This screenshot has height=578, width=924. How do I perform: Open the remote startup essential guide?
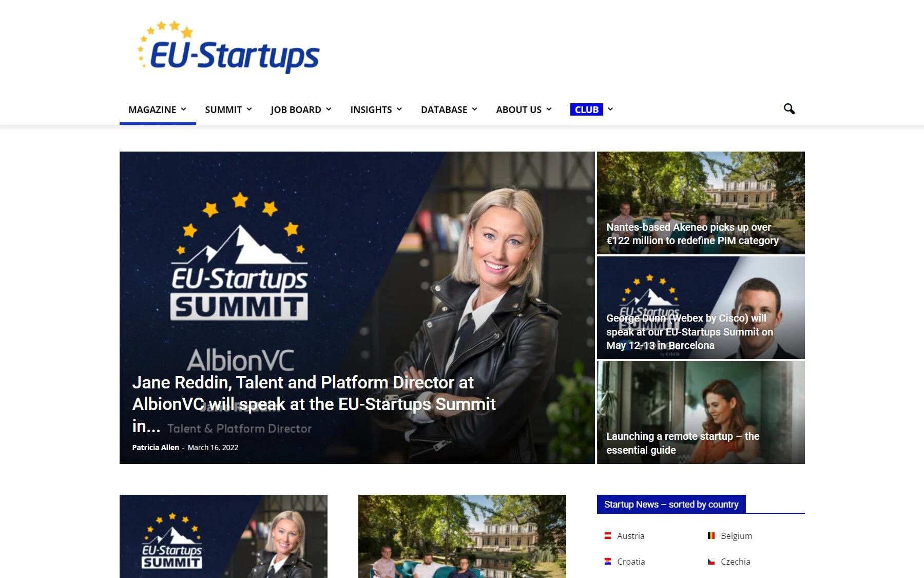point(683,443)
